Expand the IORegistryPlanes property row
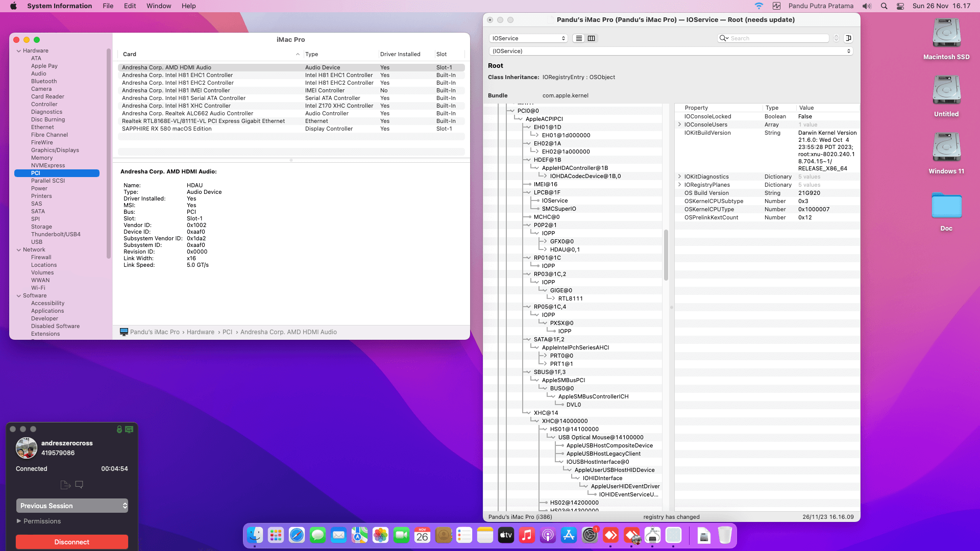 (679, 185)
